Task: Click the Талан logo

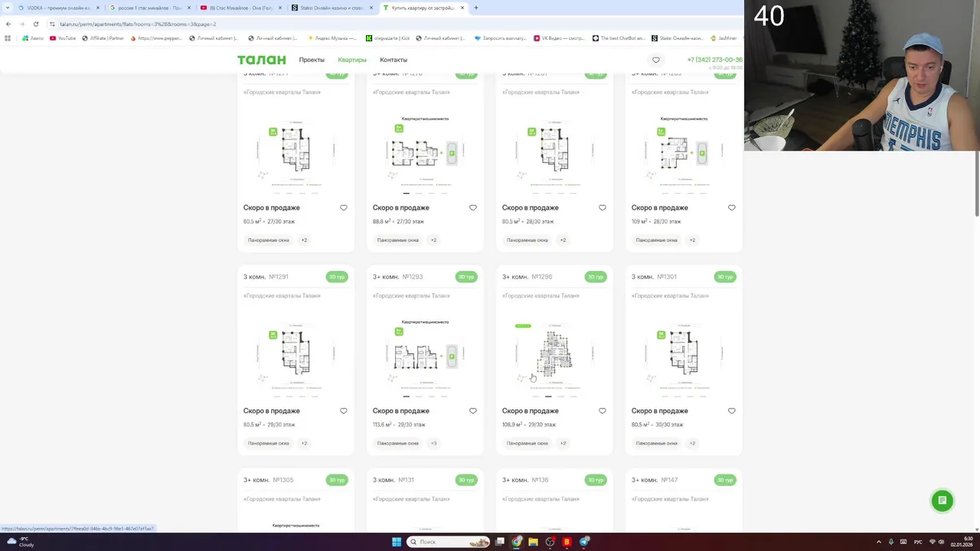Action: point(261,60)
